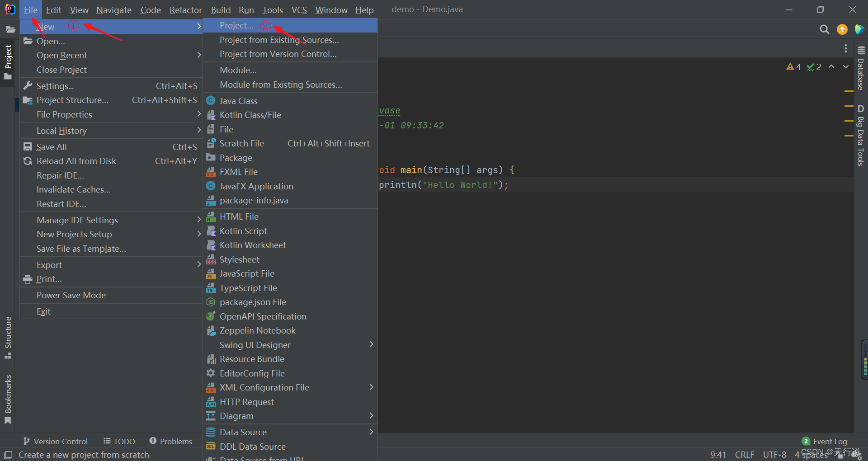Open editor tab options kebab menu
868x461 pixels.
846,48
